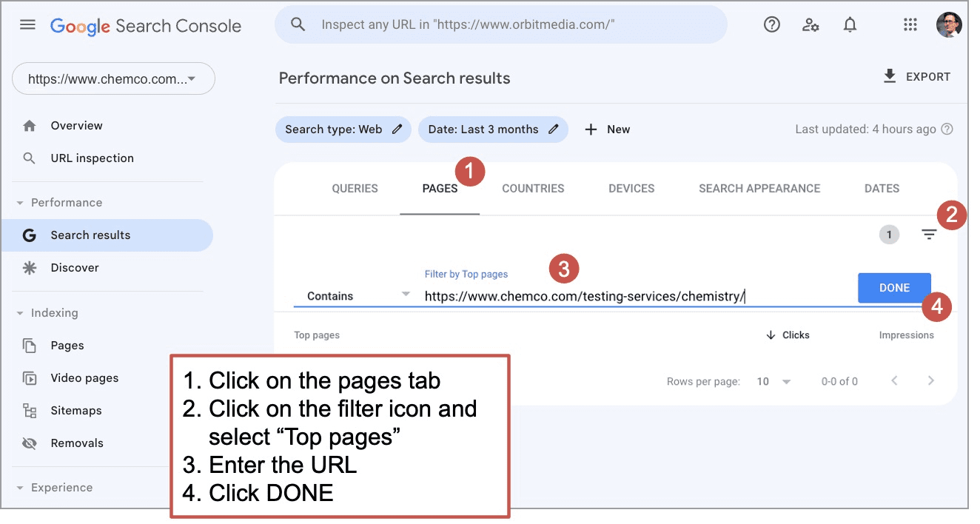The height and width of the screenshot is (524, 980).
Task: Click the New filter button label
Action: coord(619,130)
